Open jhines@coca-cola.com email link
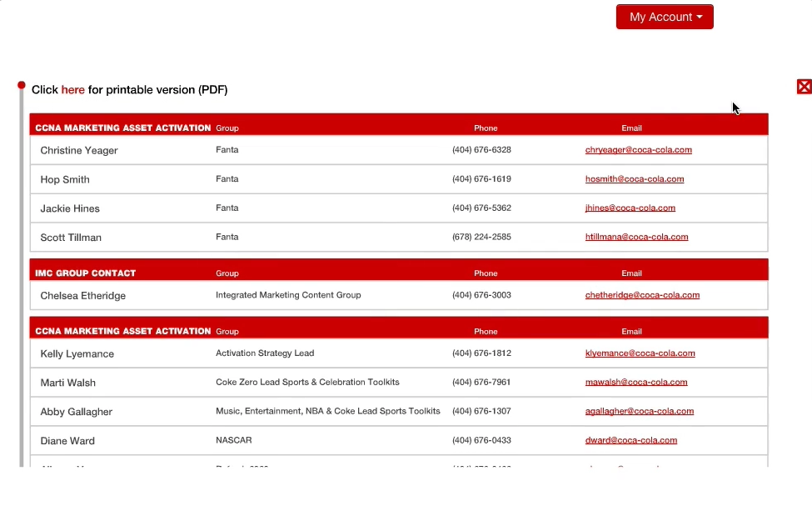This screenshot has height=511, width=812. (x=630, y=208)
